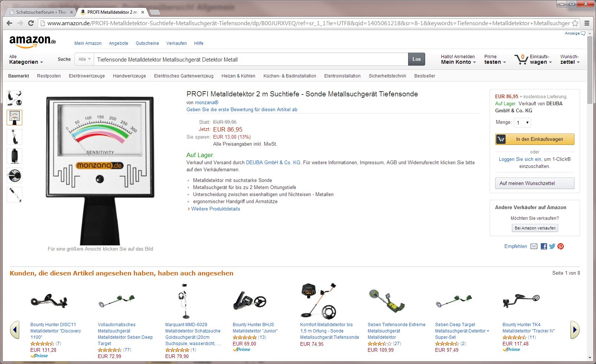Open Weitere Produktdetails link

point(215,209)
